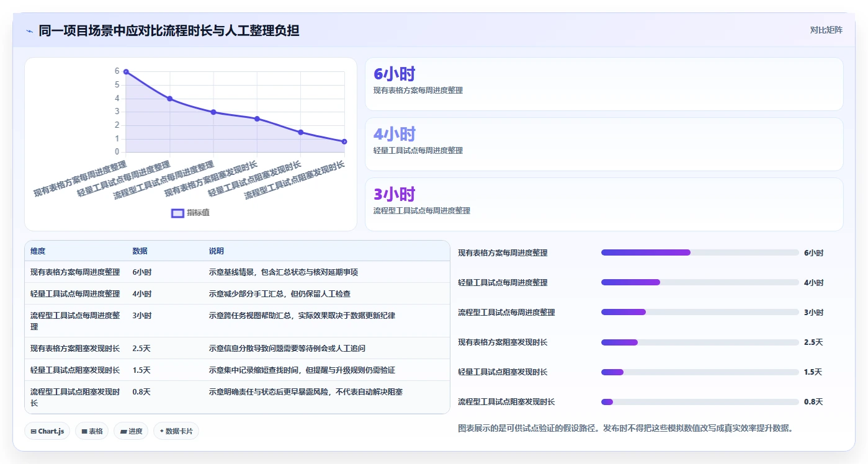868x464 pixels.
Task: Click the chart data point at value 6
Action: [x=126, y=72]
